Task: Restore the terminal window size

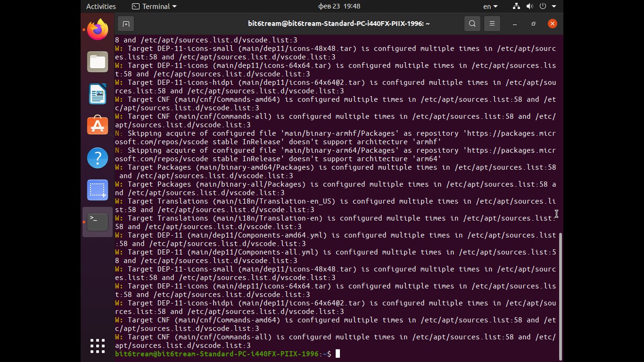Action: 533,24
